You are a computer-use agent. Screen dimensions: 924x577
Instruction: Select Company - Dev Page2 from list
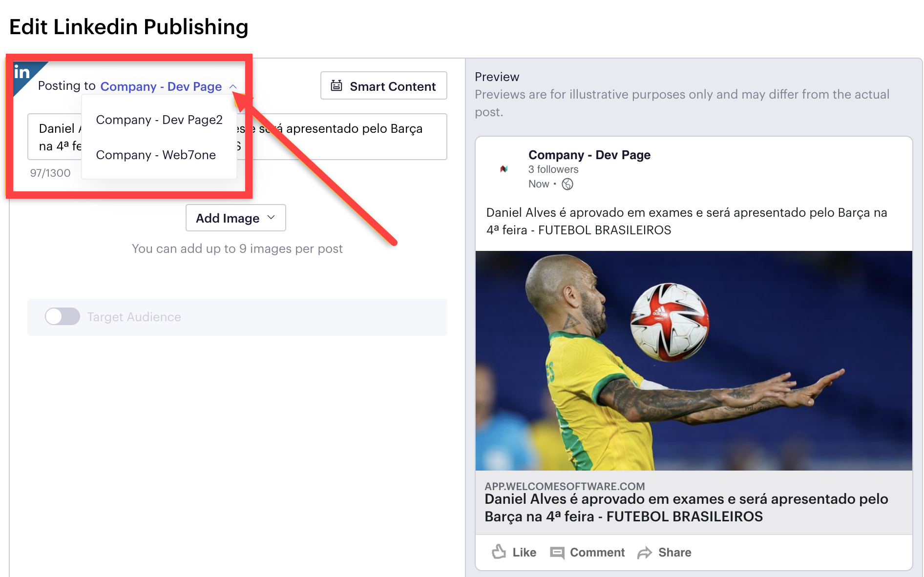pos(159,120)
